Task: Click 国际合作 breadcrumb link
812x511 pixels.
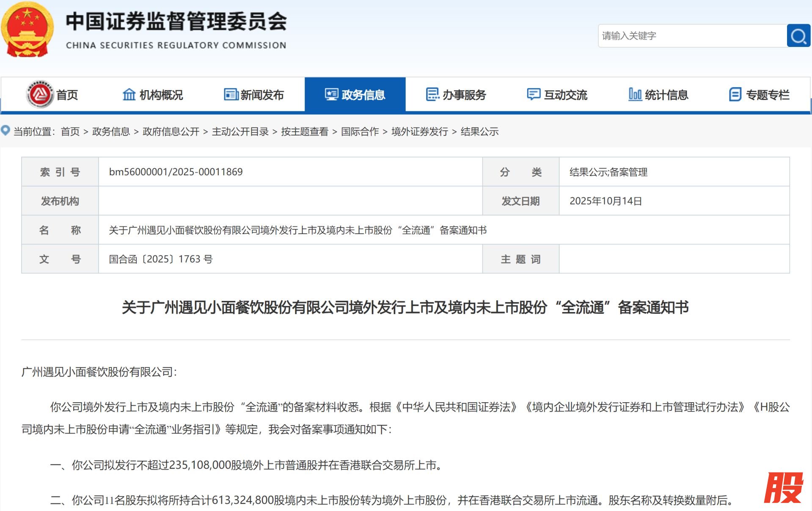Action: point(360,132)
